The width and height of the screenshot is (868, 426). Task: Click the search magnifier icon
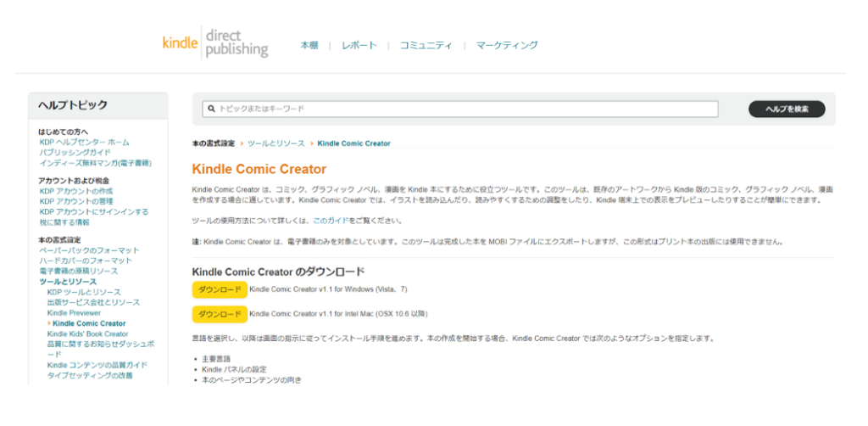click(x=211, y=109)
